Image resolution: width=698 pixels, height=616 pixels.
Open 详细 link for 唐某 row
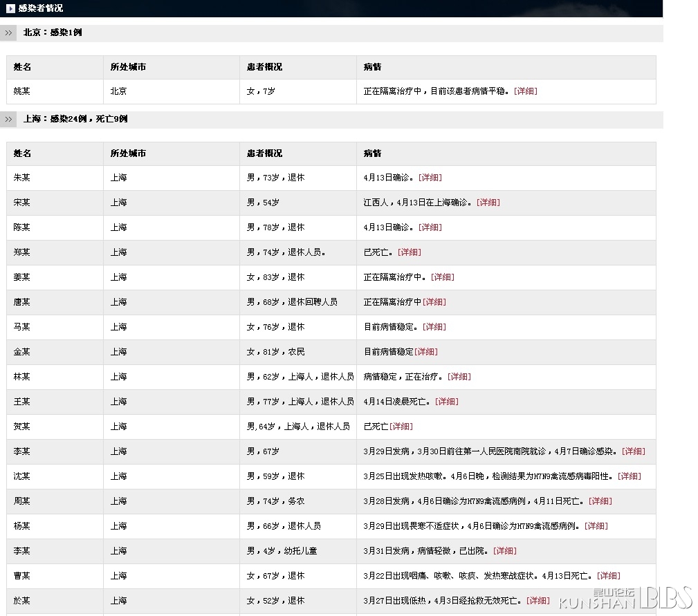click(x=434, y=302)
